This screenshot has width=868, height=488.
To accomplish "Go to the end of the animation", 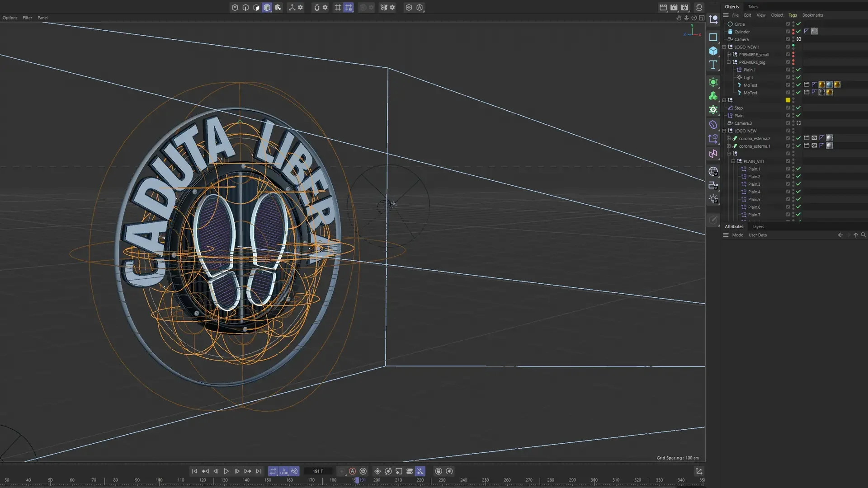I will tap(259, 471).
